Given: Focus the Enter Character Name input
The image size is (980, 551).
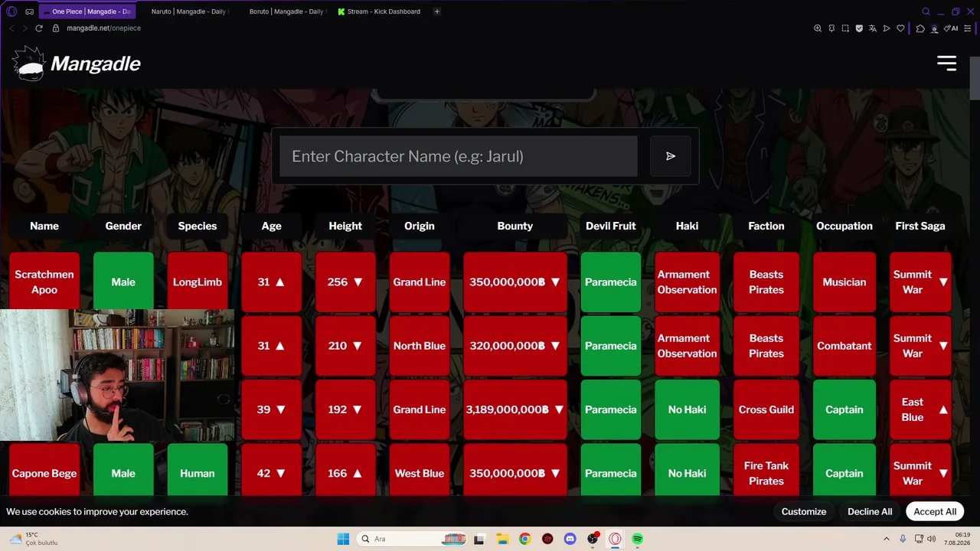Looking at the screenshot, I should point(459,156).
